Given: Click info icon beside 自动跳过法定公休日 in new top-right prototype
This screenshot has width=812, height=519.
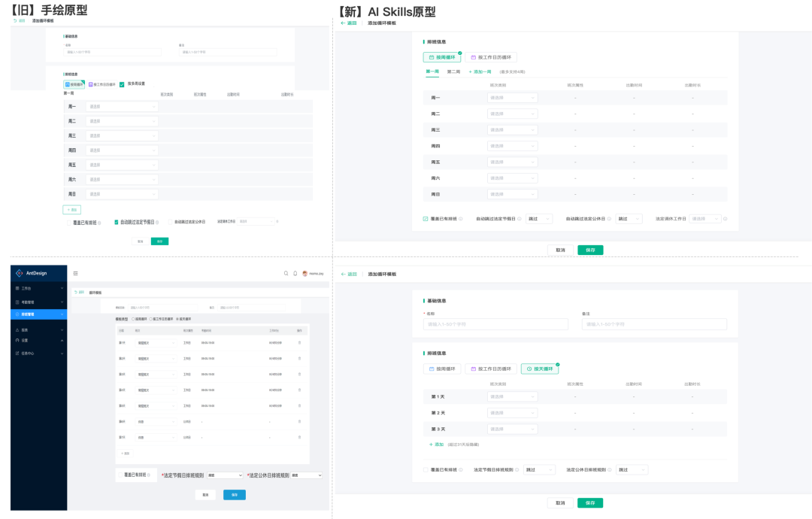Looking at the screenshot, I should 609,219.
